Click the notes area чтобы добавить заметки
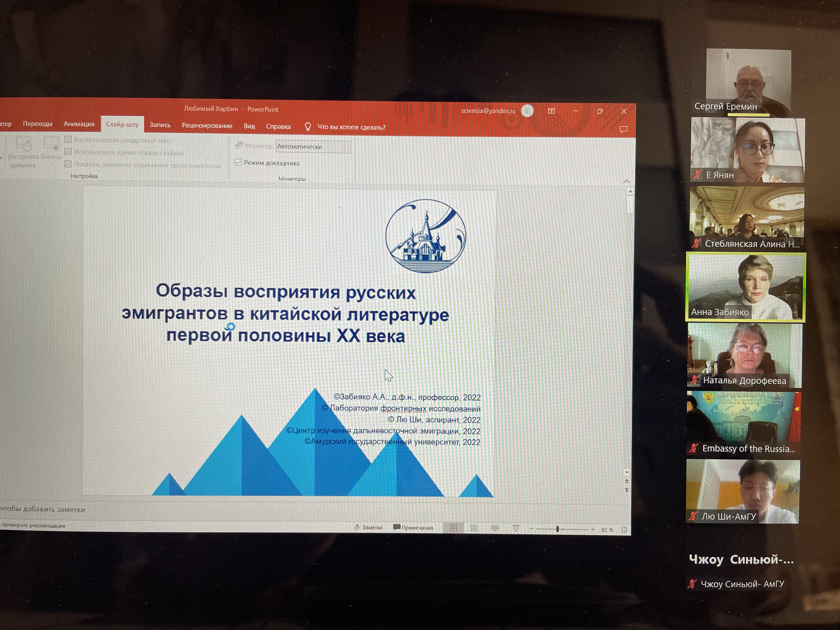The image size is (840, 630). 42,509
